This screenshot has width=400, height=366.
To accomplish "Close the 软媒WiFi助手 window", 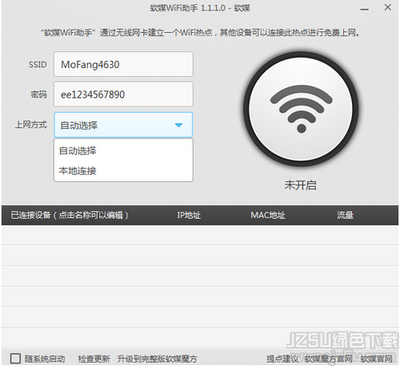I will click(388, 7).
